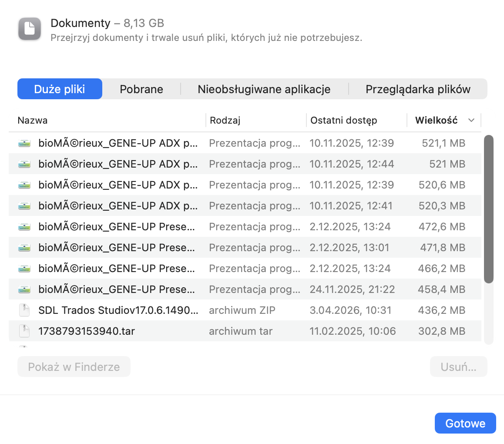Open the Nieobsługiwane aplikacje tab
Viewport: 504px width, 444px height.
pyautogui.click(x=264, y=89)
